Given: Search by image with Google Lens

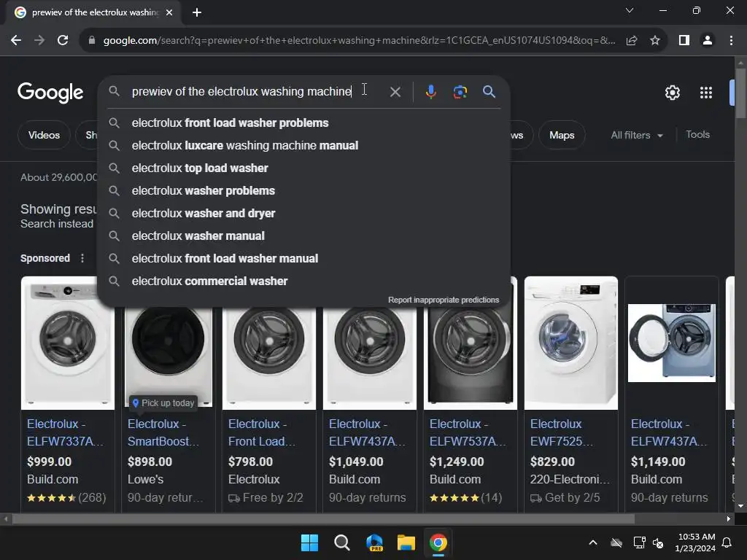Looking at the screenshot, I should coord(460,91).
